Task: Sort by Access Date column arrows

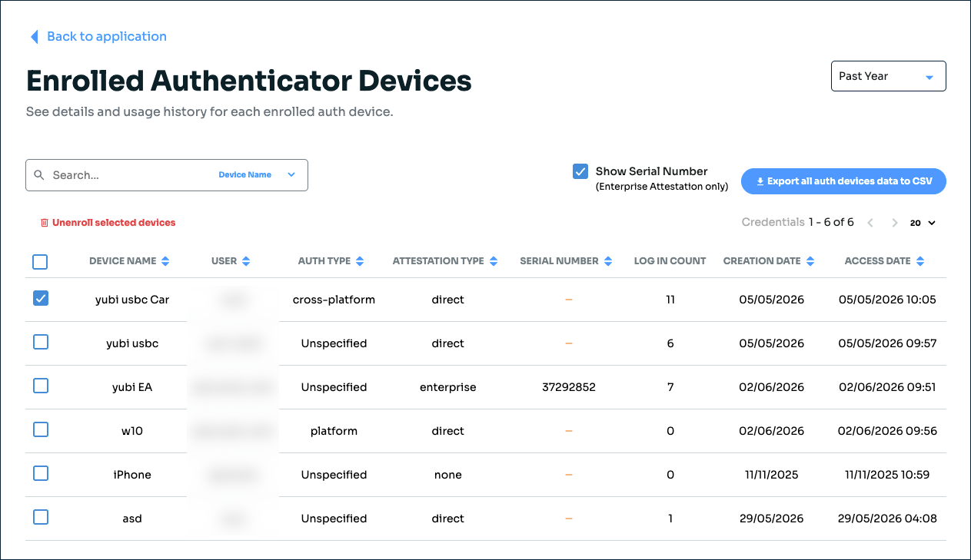Action: [x=919, y=261]
